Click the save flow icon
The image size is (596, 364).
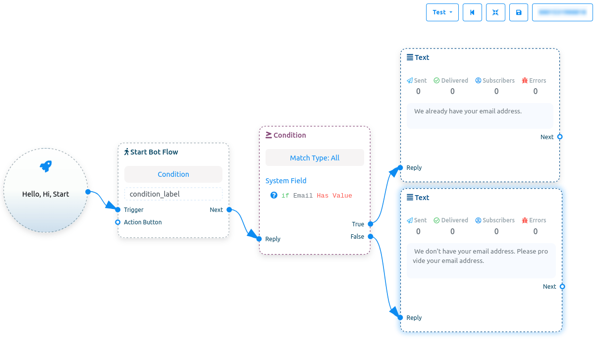point(519,12)
